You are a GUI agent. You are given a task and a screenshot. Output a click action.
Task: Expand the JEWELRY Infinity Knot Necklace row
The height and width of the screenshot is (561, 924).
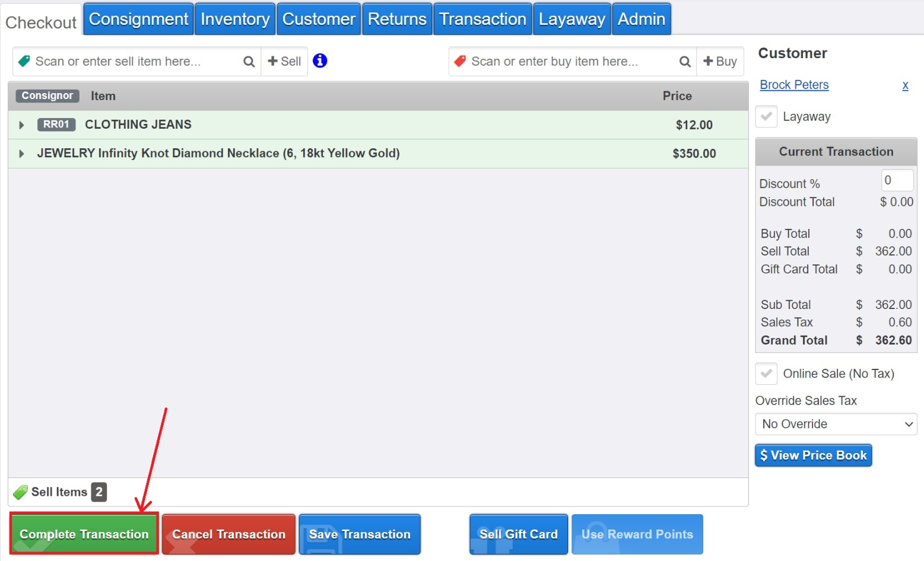pos(21,153)
